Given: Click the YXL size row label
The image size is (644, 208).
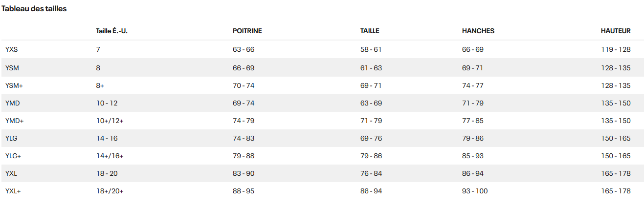Looking at the screenshot, I should pyautogui.click(x=12, y=173).
